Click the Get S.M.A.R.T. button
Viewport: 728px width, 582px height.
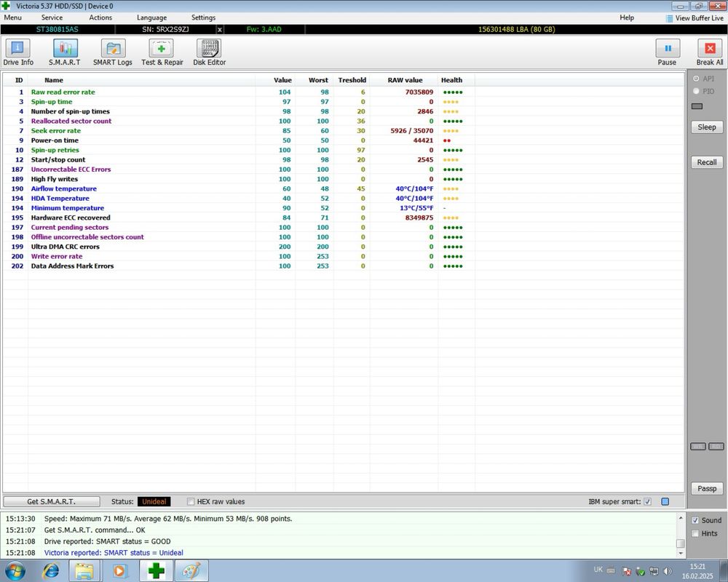[x=51, y=502]
